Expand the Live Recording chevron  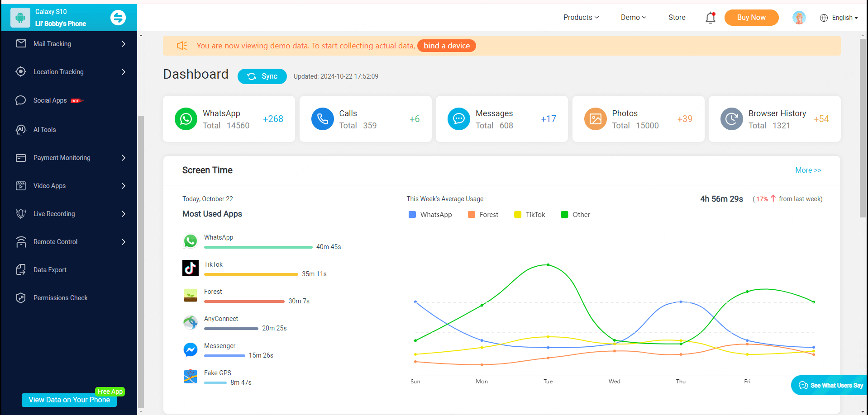click(x=124, y=214)
